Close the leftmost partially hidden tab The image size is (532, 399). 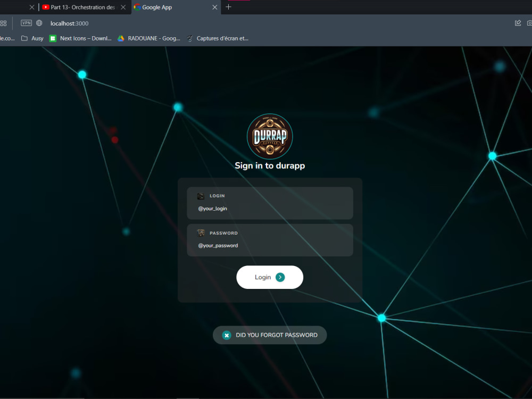[x=32, y=7]
